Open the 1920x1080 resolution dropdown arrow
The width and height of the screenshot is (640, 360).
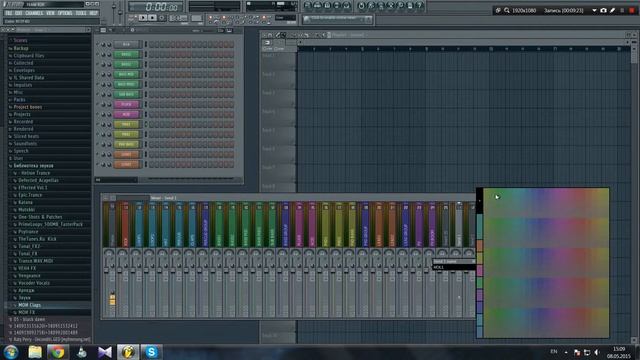594,11
